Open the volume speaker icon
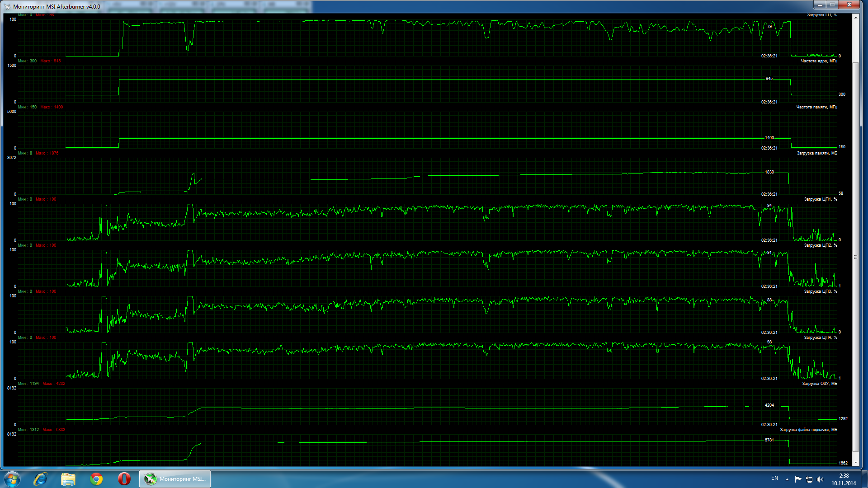 tap(820, 479)
